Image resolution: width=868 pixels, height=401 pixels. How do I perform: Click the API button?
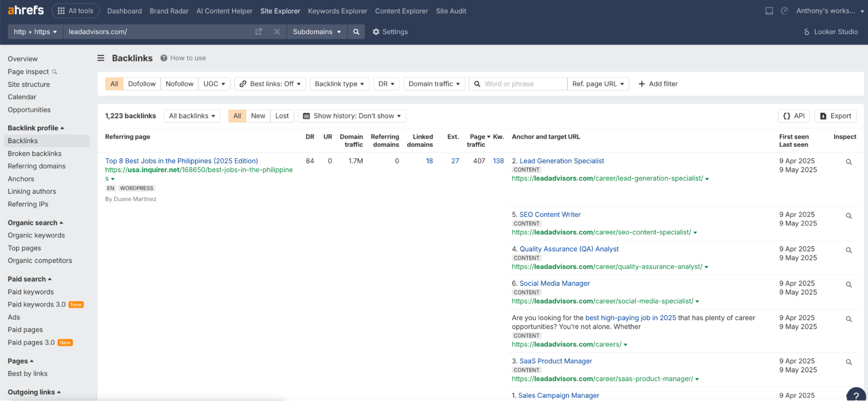(x=794, y=116)
